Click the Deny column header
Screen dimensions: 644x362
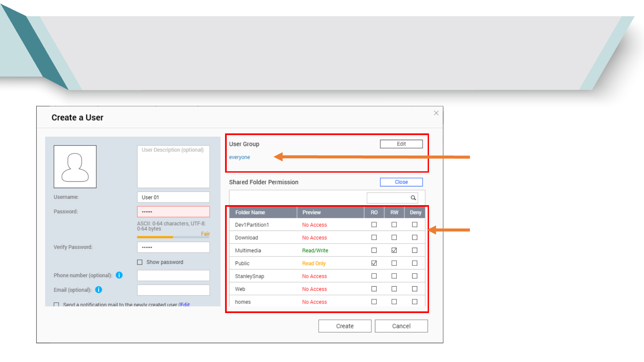tap(415, 213)
